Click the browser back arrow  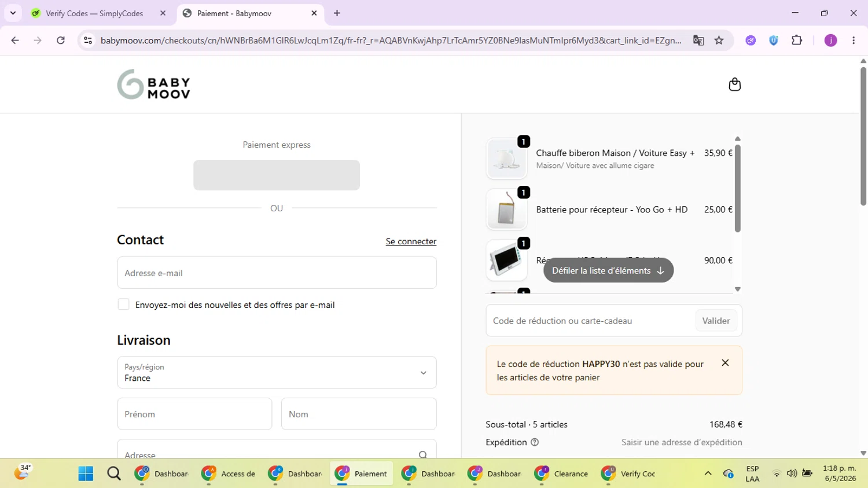click(15, 41)
